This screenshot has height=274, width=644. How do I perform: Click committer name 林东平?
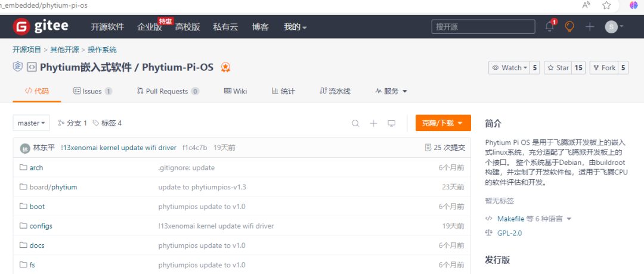click(x=44, y=148)
